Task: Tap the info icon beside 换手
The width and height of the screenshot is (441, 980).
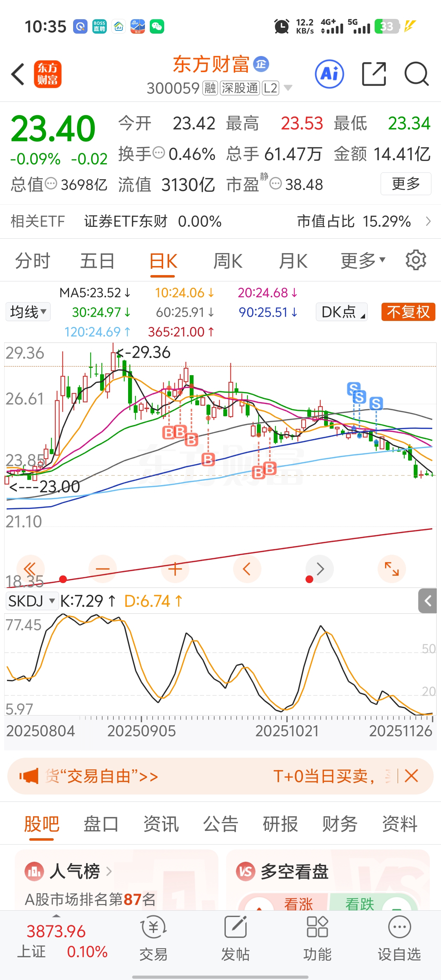Action: (159, 153)
